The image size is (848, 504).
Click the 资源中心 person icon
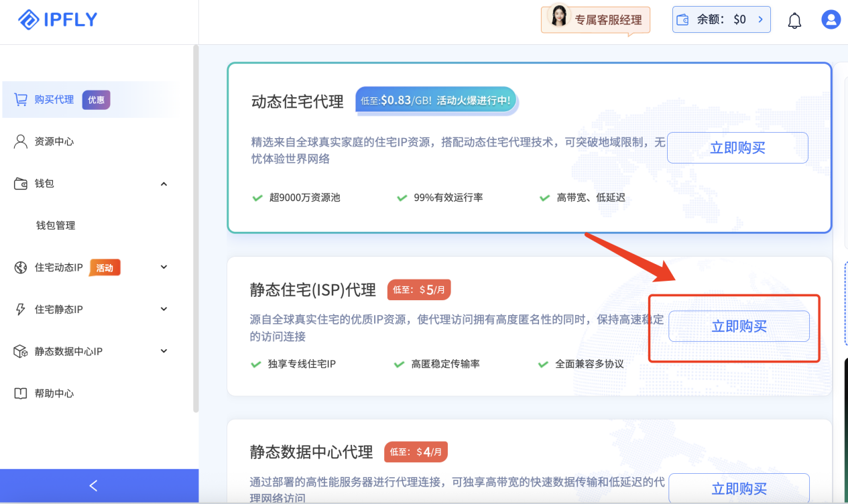21,141
